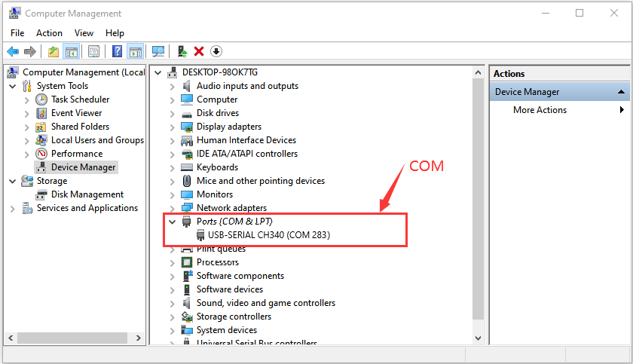Expand Services and Applications node
The image size is (633, 364).
(x=13, y=209)
